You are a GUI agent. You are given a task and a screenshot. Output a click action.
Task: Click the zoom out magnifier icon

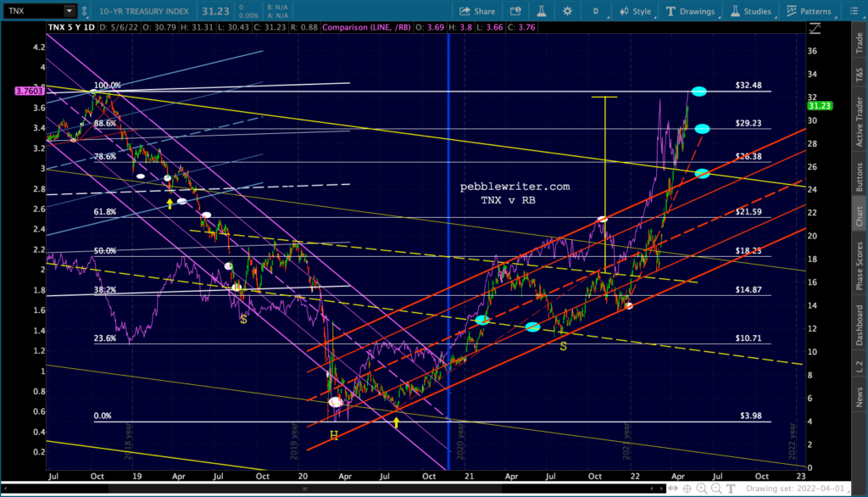coord(716,489)
